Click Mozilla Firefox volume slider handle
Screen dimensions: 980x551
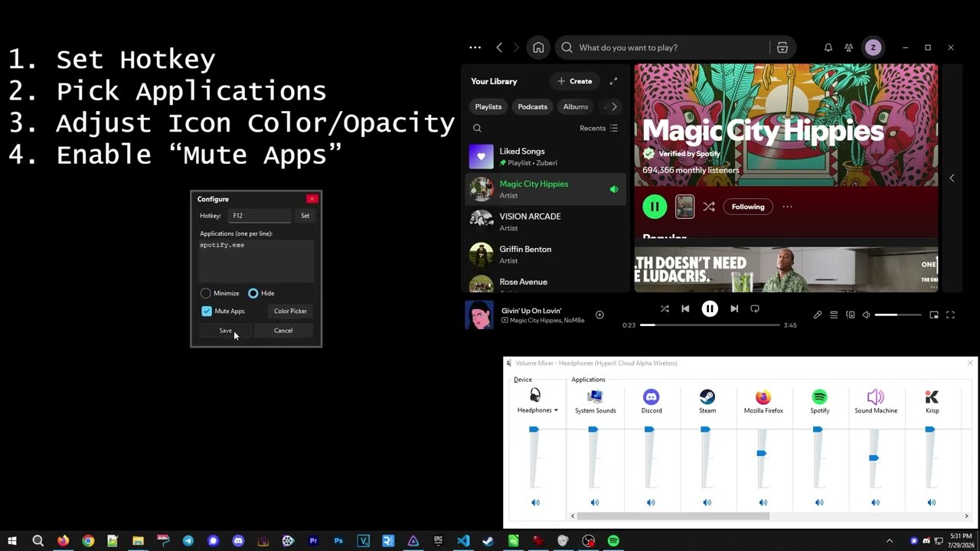tap(762, 454)
